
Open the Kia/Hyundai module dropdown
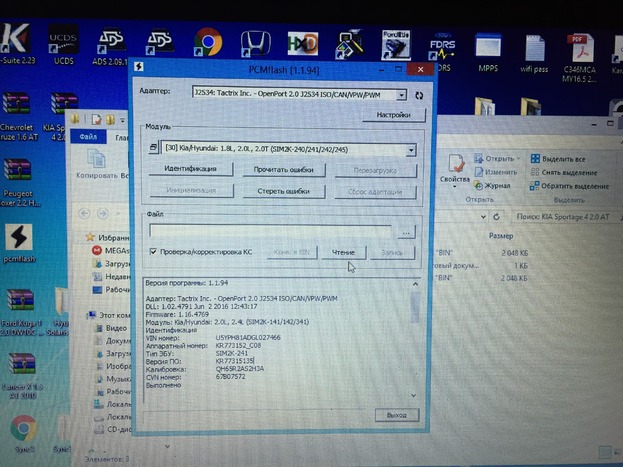(x=411, y=149)
